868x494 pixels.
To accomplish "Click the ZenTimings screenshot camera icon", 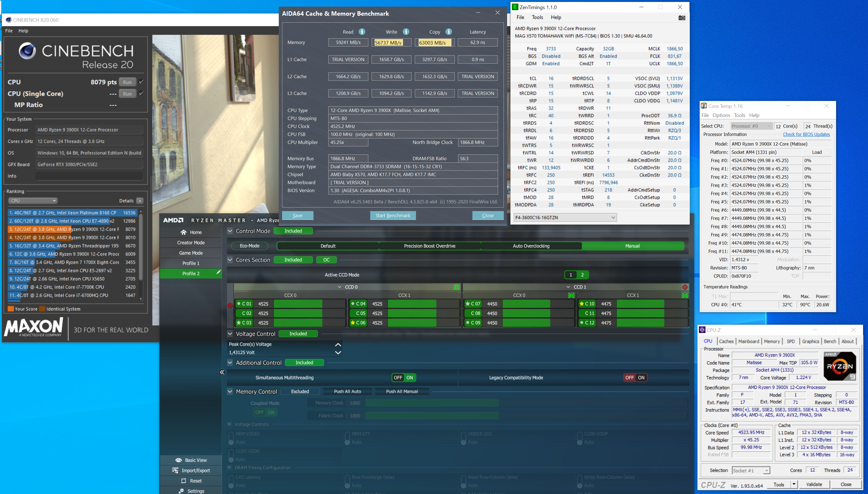I will click(681, 18).
